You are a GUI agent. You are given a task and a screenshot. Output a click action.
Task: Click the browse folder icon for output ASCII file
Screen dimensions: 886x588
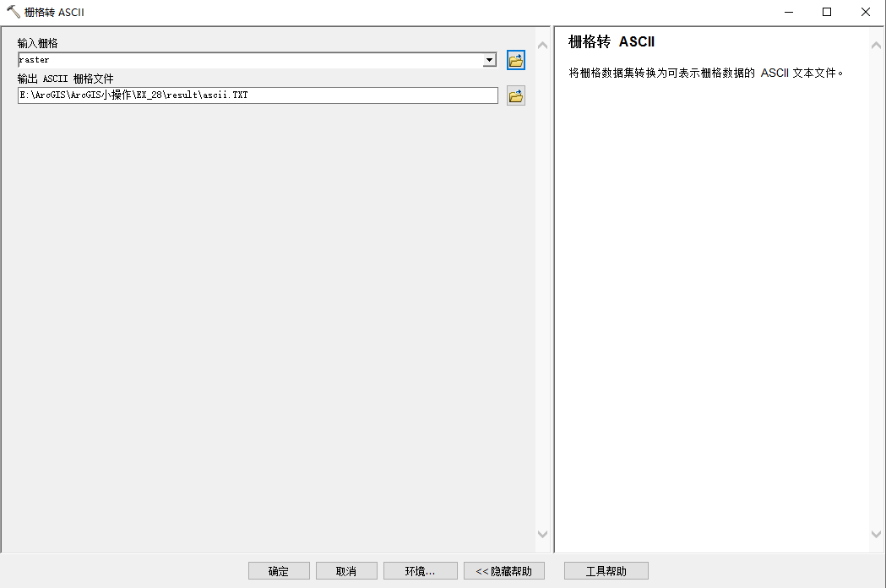click(515, 95)
